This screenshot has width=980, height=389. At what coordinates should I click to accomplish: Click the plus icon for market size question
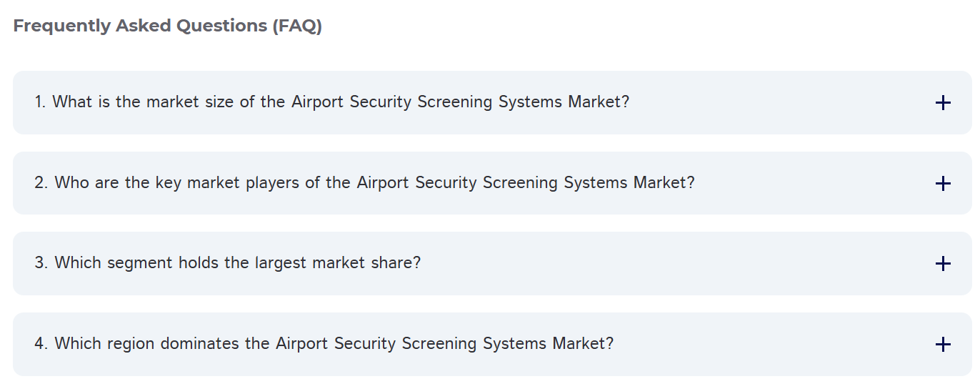pyautogui.click(x=943, y=103)
